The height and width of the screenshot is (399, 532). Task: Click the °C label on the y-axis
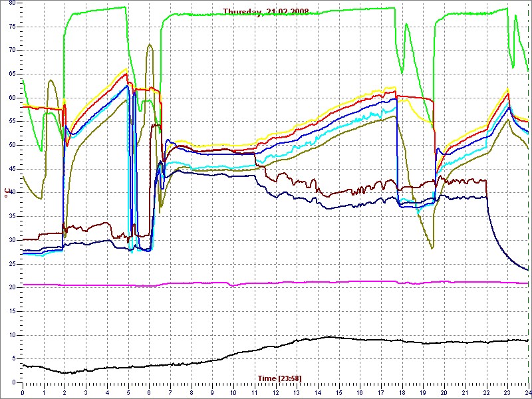8,192
